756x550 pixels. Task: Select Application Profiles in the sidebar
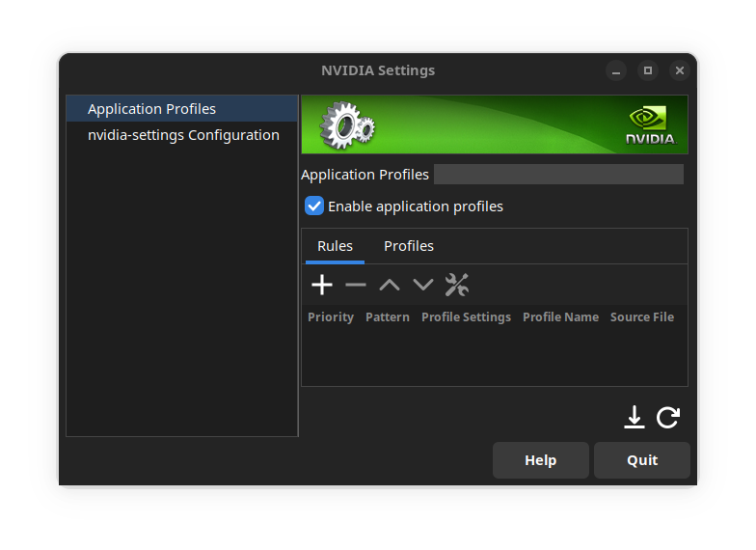151,109
